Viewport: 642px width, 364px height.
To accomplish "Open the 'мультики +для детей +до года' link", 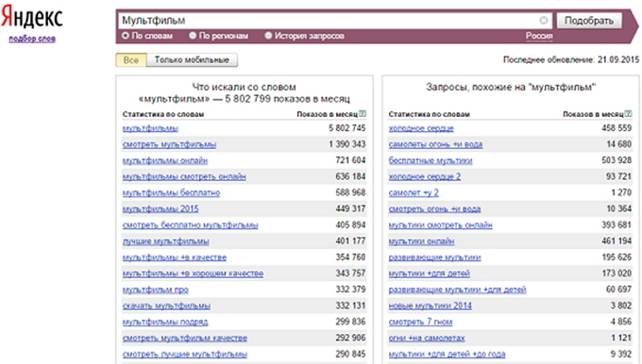I will 447,355.
